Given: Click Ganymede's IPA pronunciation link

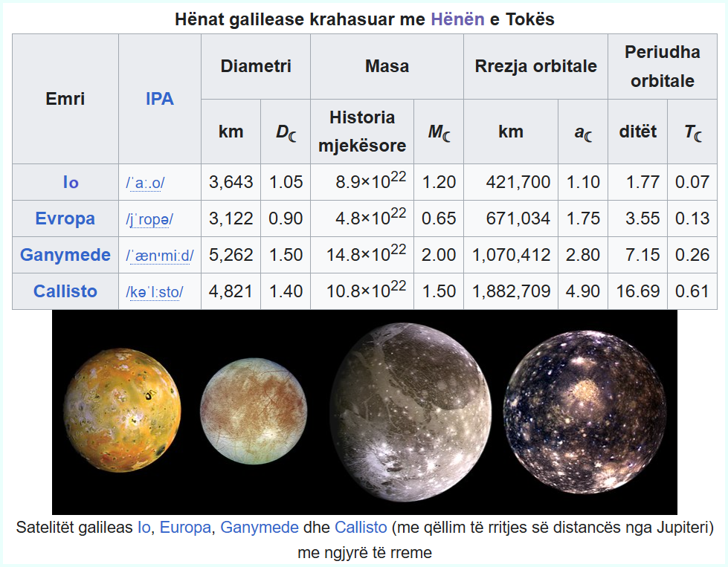Looking at the screenshot, I should point(160,255).
